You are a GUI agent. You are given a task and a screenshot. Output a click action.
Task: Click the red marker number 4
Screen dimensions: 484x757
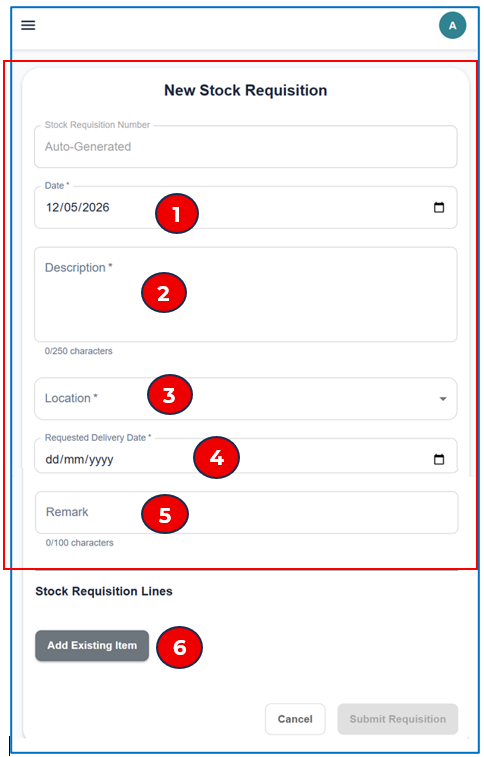[216, 457]
